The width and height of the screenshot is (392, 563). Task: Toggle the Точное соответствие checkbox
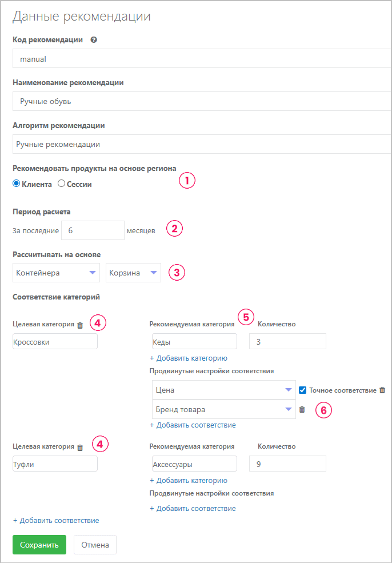303,390
